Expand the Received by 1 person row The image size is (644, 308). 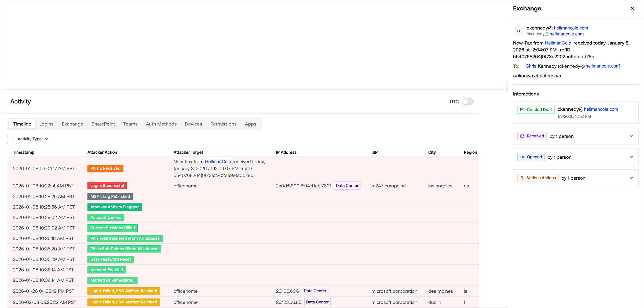631,136
